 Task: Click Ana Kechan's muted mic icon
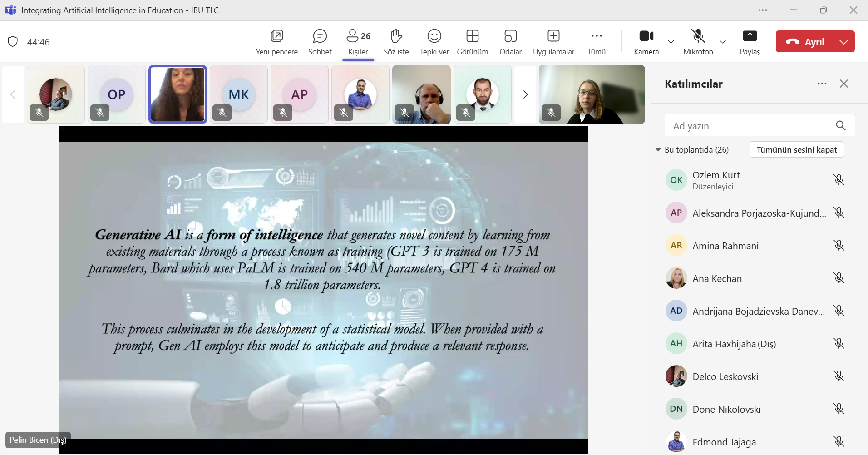[x=838, y=278]
